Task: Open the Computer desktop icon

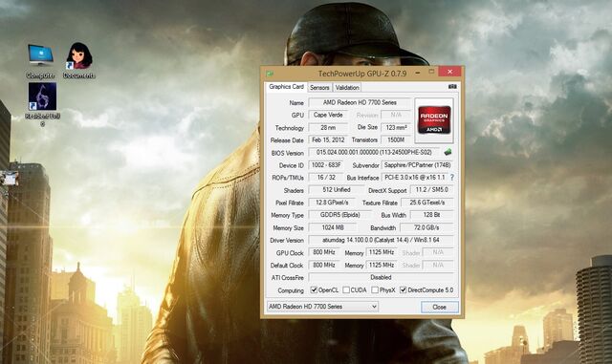Action: pos(40,61)
